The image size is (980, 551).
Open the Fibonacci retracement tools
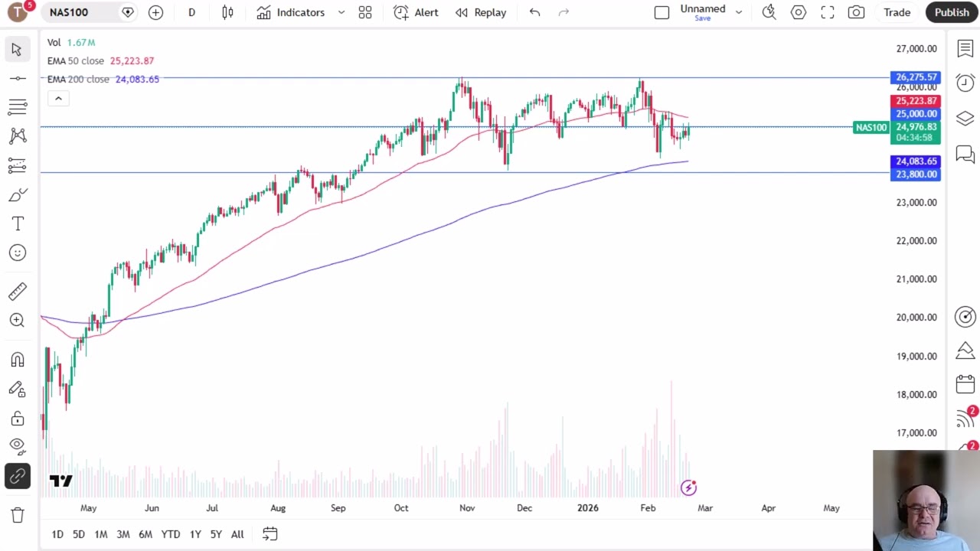point(17,107)
